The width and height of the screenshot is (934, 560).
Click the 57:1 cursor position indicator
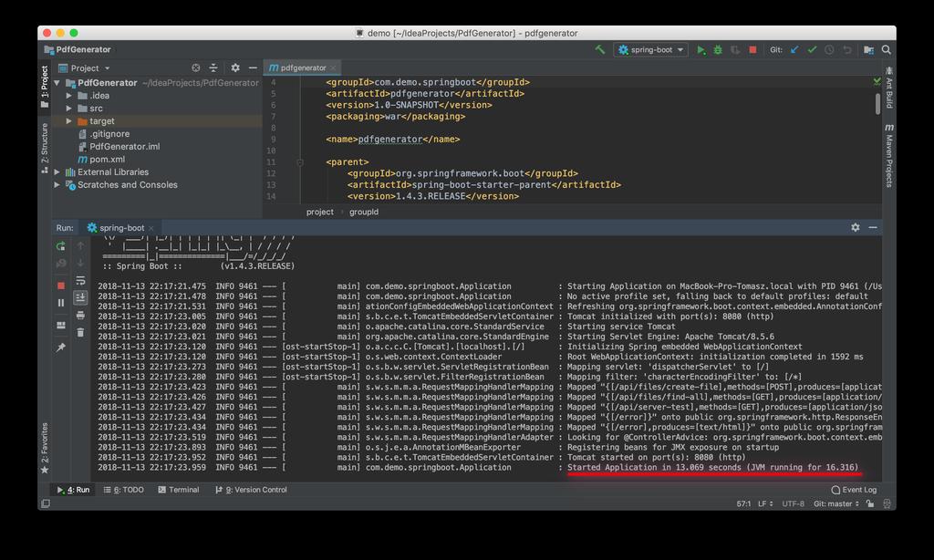tap(742, 504)
